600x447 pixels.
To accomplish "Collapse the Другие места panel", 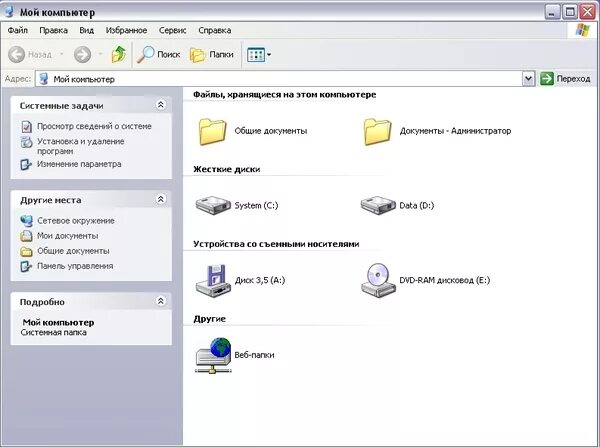I will [161, 199].
